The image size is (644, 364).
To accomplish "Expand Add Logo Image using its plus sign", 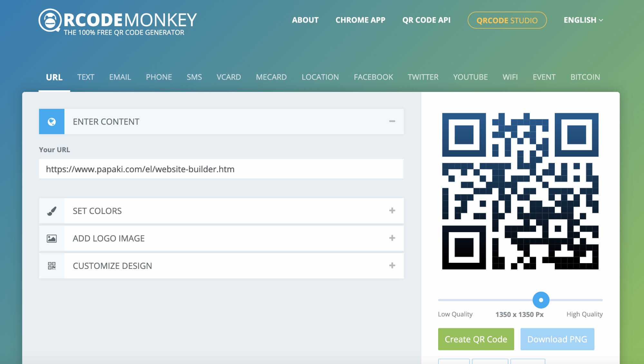I will tap(392, 238).
